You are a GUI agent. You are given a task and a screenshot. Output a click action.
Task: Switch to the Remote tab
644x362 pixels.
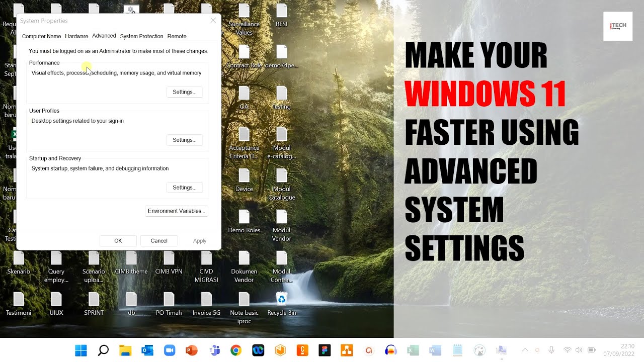177,36
